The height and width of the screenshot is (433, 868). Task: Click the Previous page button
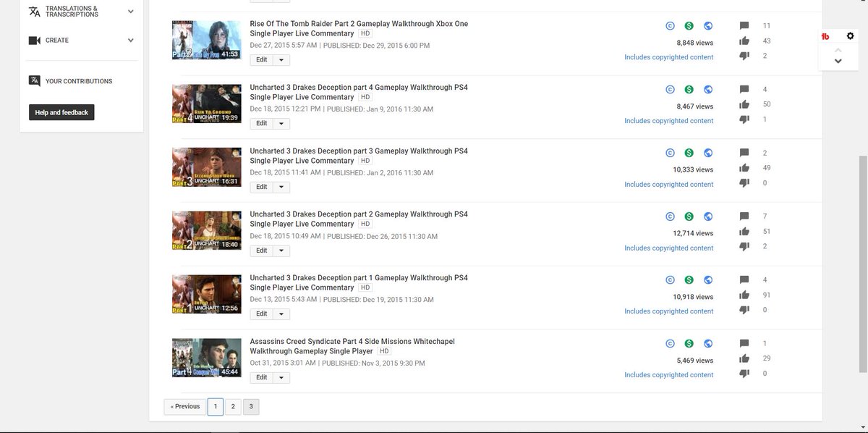pyautogui.click(x=185, y=407)
